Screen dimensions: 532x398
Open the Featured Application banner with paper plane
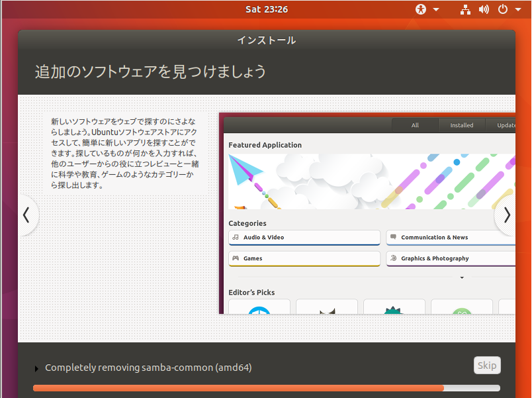point(372,181)
